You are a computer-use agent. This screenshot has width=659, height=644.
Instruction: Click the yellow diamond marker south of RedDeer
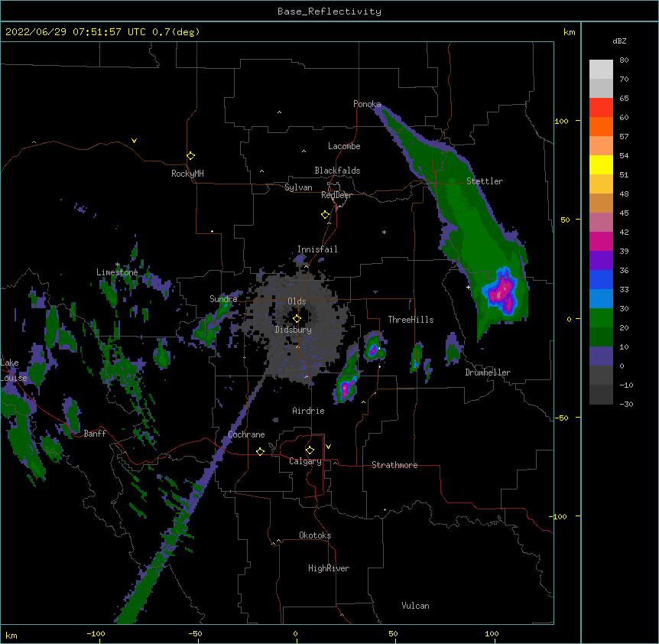325,214
